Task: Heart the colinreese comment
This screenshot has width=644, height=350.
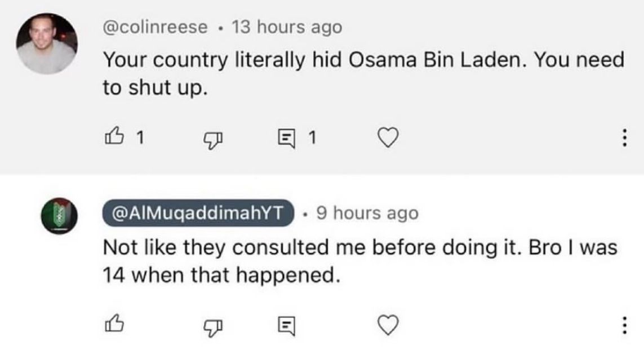Action: (x=389, y=137)
